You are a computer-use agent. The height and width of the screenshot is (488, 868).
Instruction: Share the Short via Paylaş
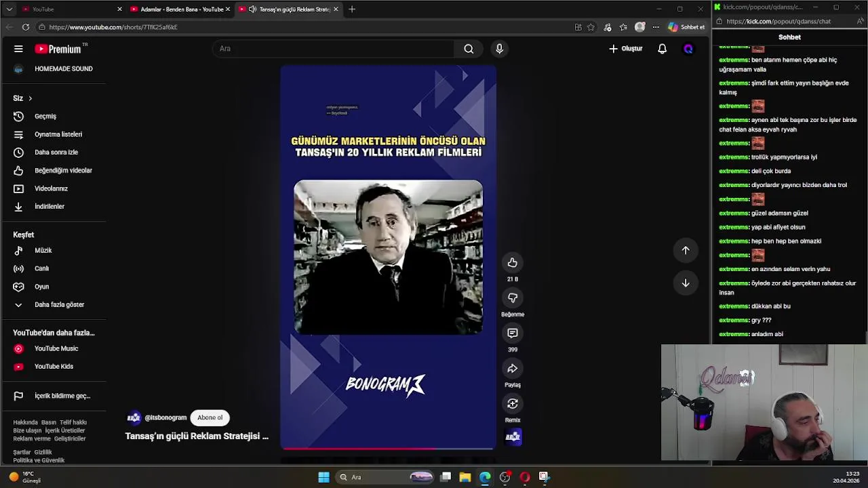click(513, 369)
